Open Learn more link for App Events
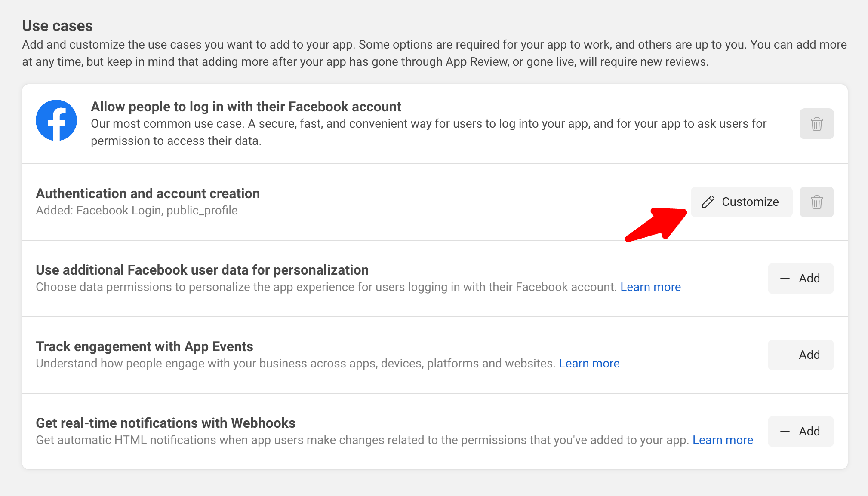Image resolution: width=868 pixels, height=496 pixels. 589,364
